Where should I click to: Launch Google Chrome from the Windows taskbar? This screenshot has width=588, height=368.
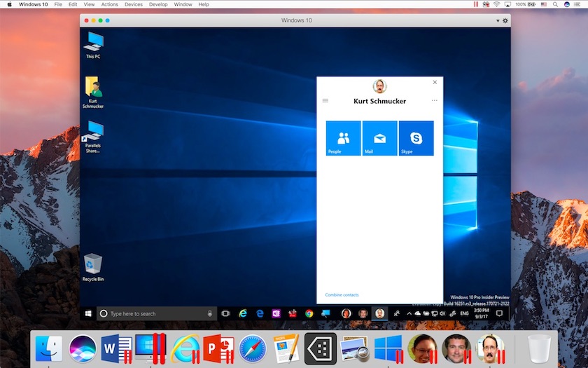pos(309,313)
